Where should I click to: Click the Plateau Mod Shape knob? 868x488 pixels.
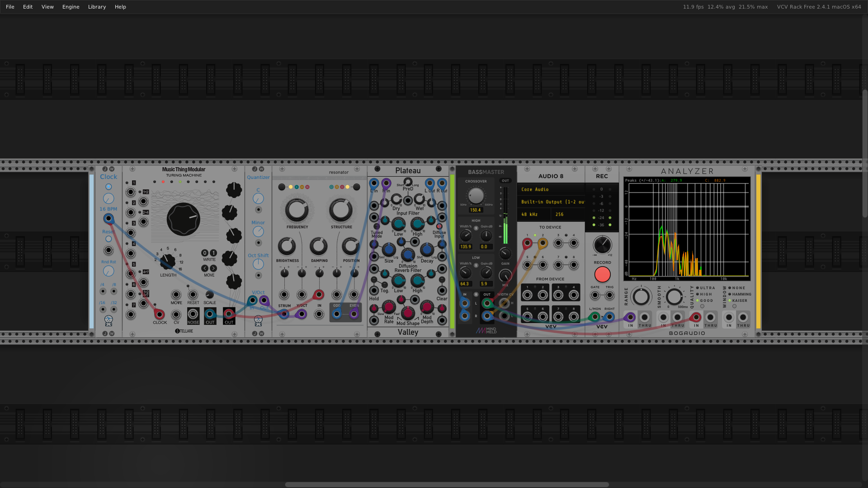pyautogui.click(x=408, y=313)
